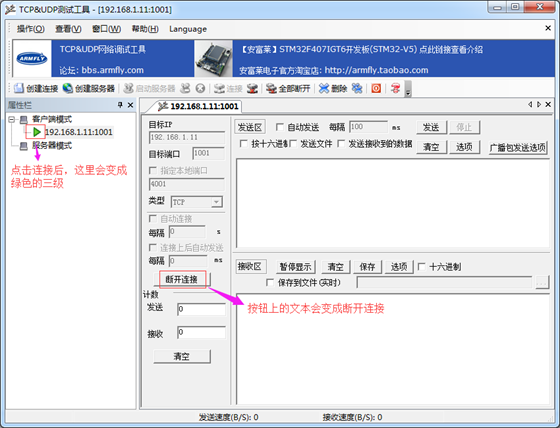Screen dimensions: 560x428
Task: Click the 断开连接 button
Action: coord(182,279)
